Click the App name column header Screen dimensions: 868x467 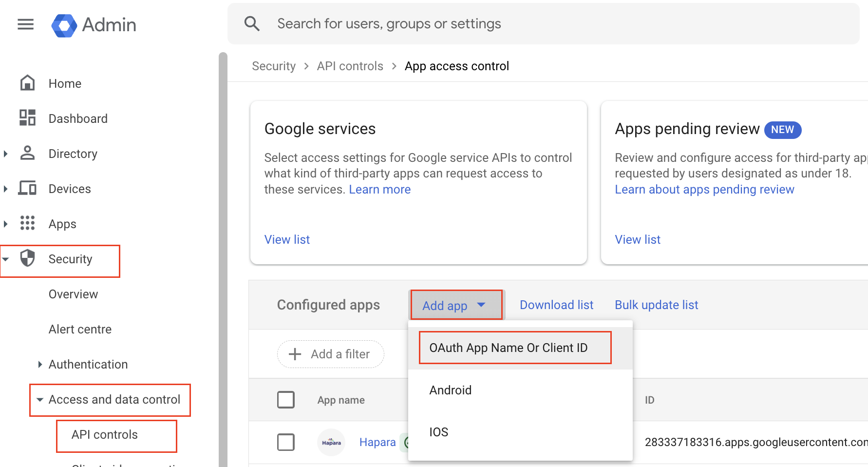click(x=341, y=400)
